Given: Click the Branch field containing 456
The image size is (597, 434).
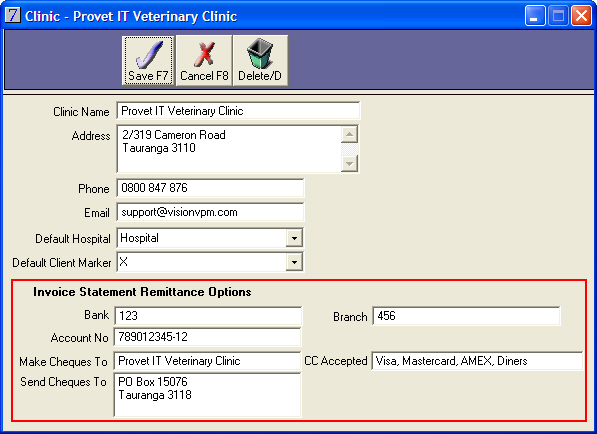Looking at the screenshot, I should point(466,316).
